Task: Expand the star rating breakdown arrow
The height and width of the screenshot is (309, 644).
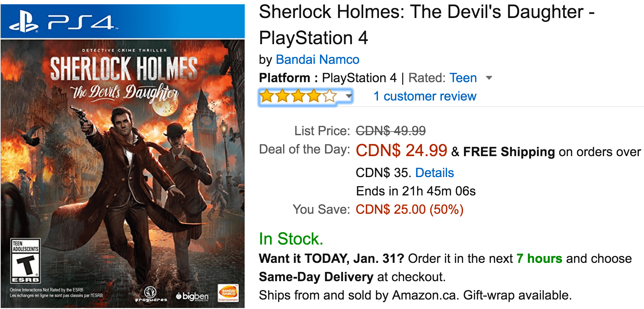Action: [349, 96]
